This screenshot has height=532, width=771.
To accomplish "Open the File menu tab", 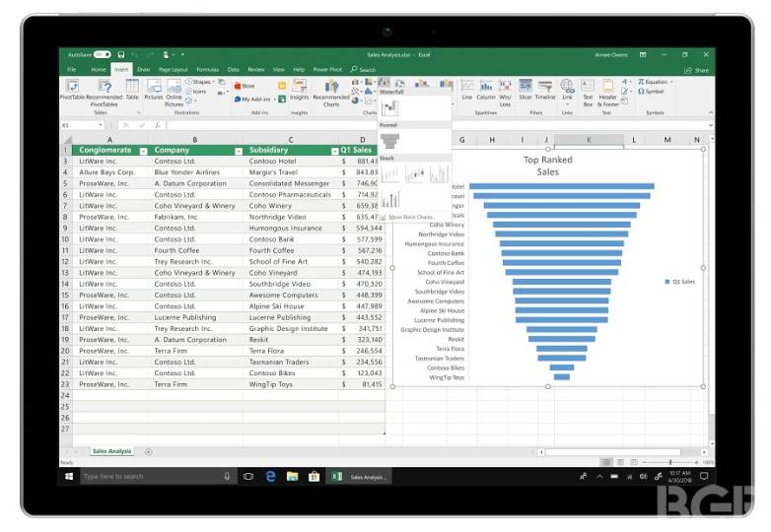I will coord(72,69).
